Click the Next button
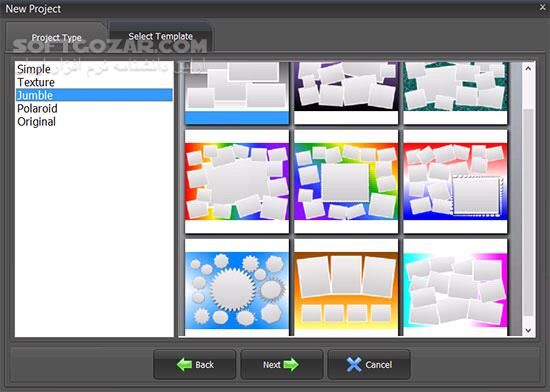 point(281,365)
